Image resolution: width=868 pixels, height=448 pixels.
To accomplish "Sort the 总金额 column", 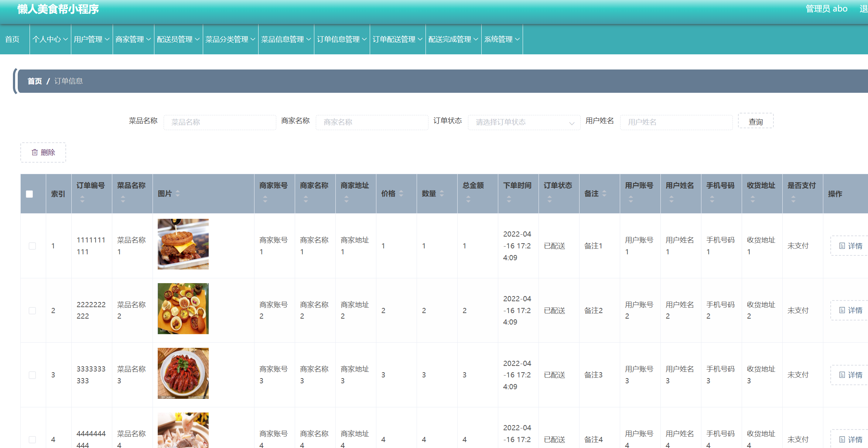I will tap(468, 200).
